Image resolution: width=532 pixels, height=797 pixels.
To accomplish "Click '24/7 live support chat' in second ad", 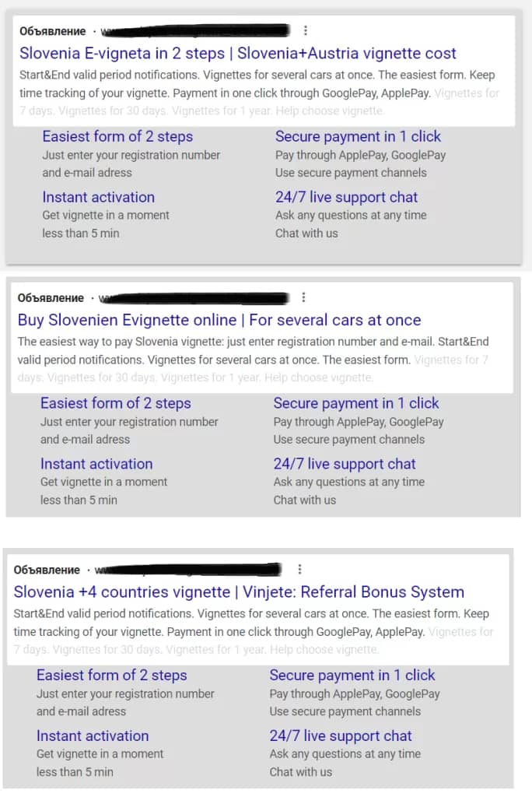I will (x=345, y=464).
